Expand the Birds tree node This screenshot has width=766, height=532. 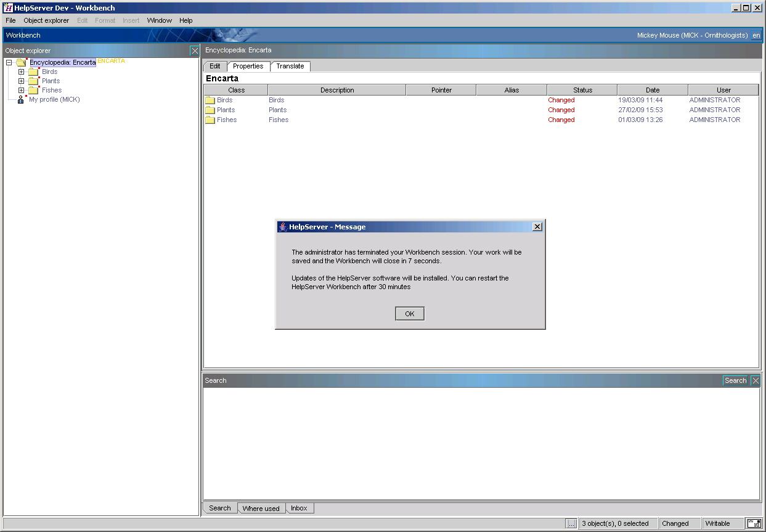coord(21,72)
